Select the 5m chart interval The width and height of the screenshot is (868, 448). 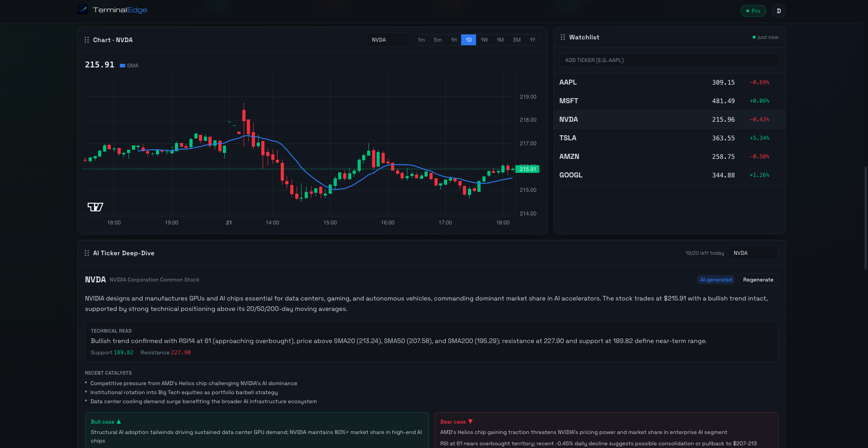pyautogui.click(x=438, y=40)
